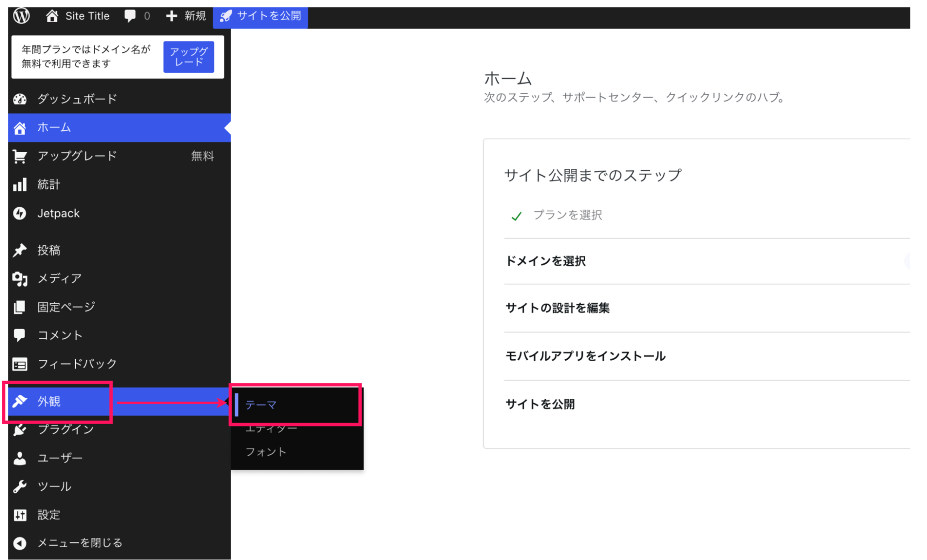
Task: Click the WordPress logo in the top bar
Action: pyautogui.click(x=20, y=15)
